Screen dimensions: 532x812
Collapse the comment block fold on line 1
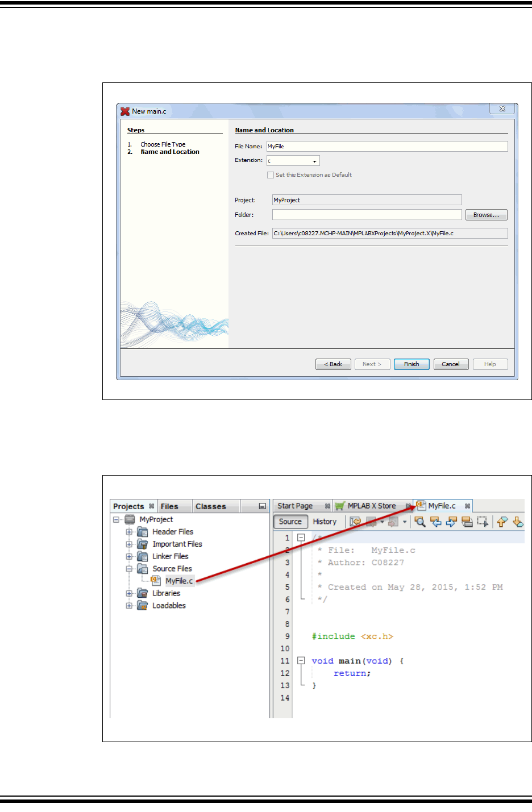coord(301,538)
